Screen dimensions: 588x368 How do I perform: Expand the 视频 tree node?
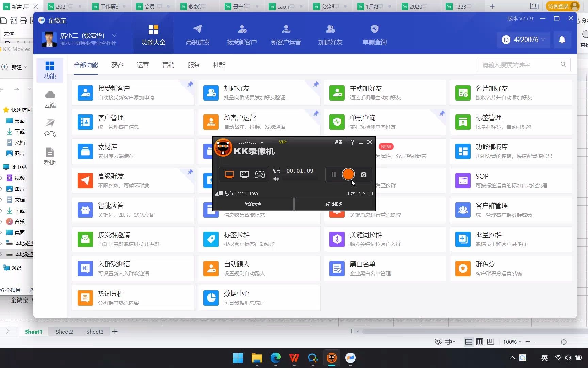[1, 178]
